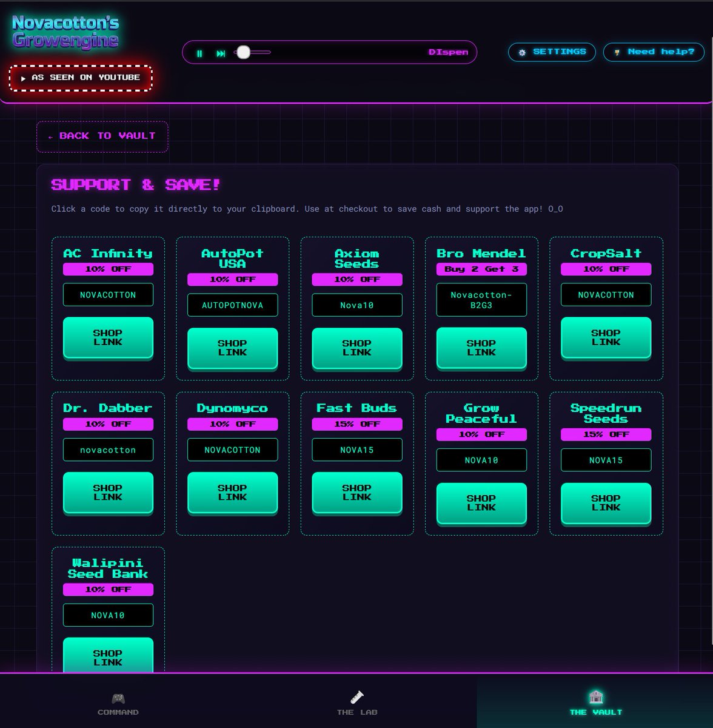Switch to the Command tab
The width and height of the screenshot is (713, 728).
[x=118, y=704]
